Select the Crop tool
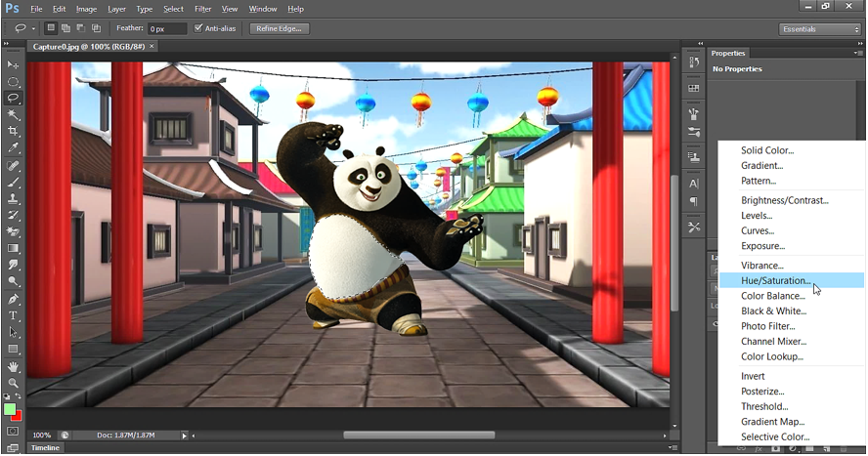 (x=13, y=131)
